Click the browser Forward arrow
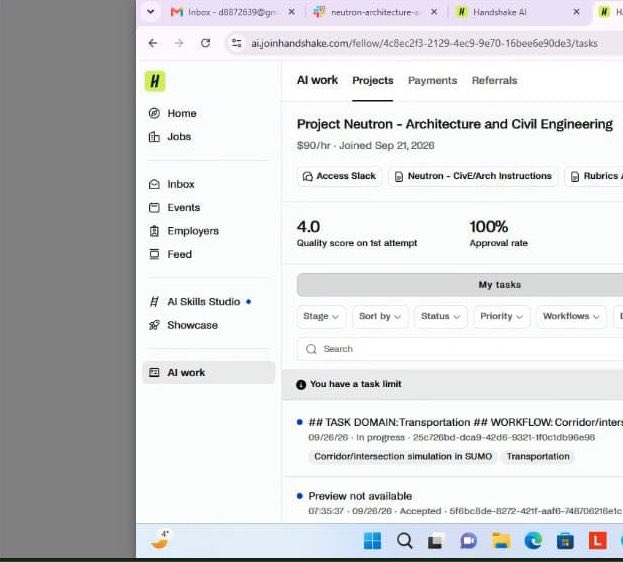Screen dimensions: 623x562 pos(179,43)
